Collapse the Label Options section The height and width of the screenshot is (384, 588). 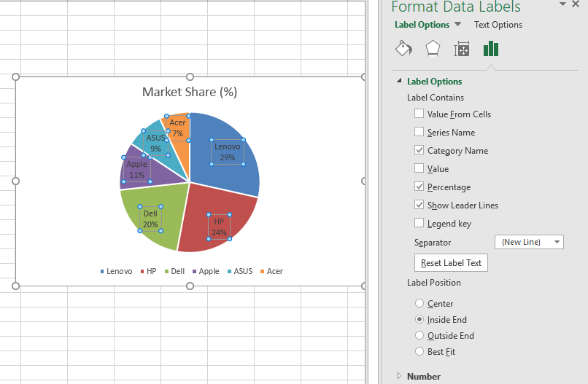click(x=399, y=82)
